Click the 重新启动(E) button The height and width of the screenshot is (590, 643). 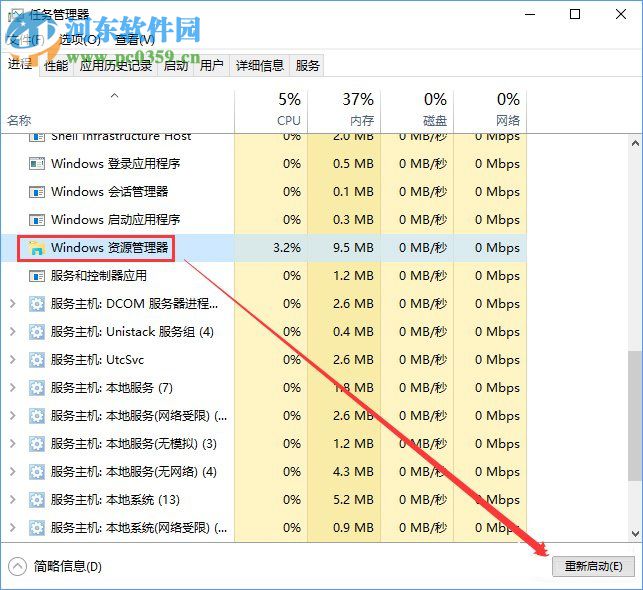593,567
